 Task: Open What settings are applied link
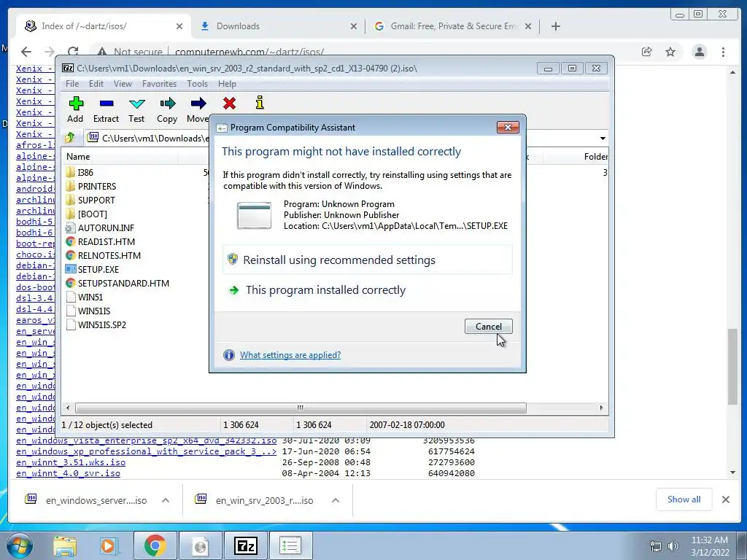[290, 355]
